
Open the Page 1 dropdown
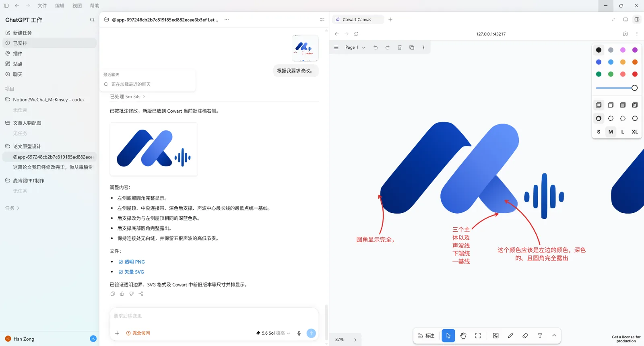(x=355, y=47)
